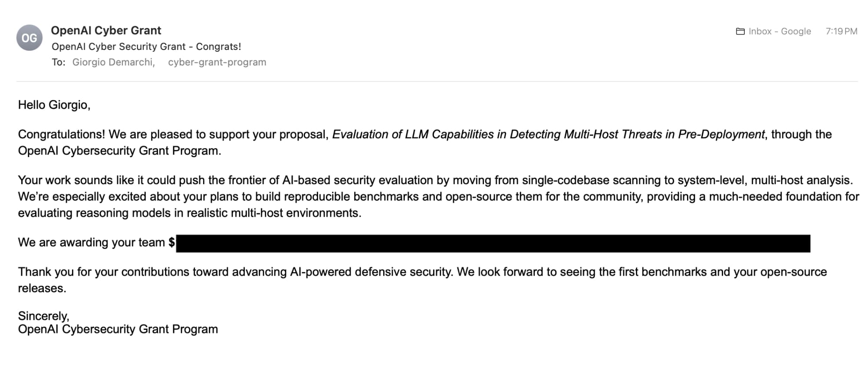Click the 7:19 PM timestamp
The height and width of the screenshot is (379, 868).
coord(841,31)
